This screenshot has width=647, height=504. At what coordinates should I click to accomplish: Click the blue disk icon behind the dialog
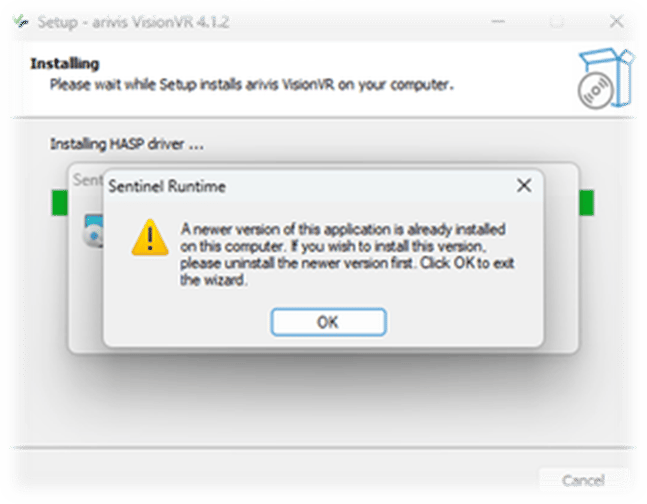pyautogui.click(x=93, y=231)
